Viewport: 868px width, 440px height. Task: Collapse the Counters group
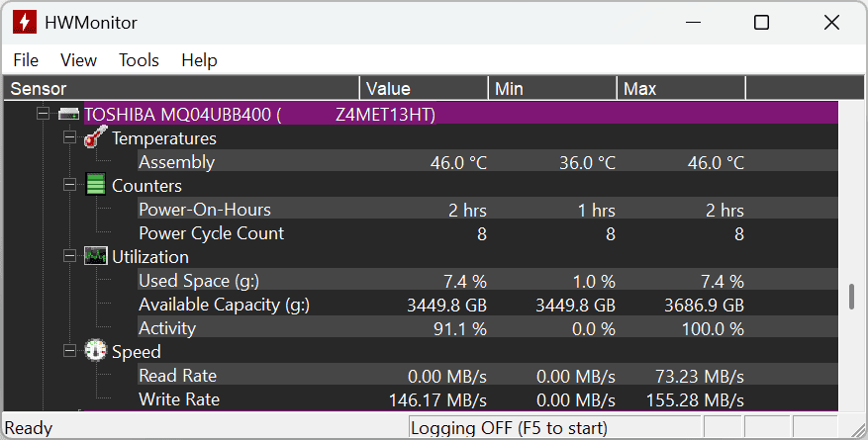69,185
